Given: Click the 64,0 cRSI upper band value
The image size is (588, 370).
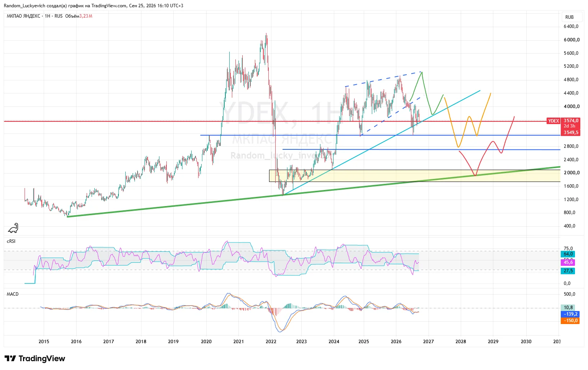Looking at the screenshot, I should click(x=568, y=254).
